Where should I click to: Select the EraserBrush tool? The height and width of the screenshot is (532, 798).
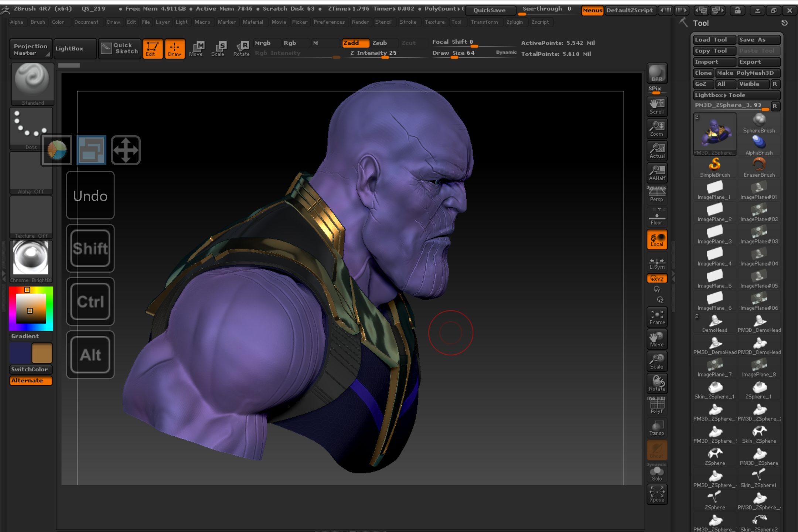click(x=759, y=168)
